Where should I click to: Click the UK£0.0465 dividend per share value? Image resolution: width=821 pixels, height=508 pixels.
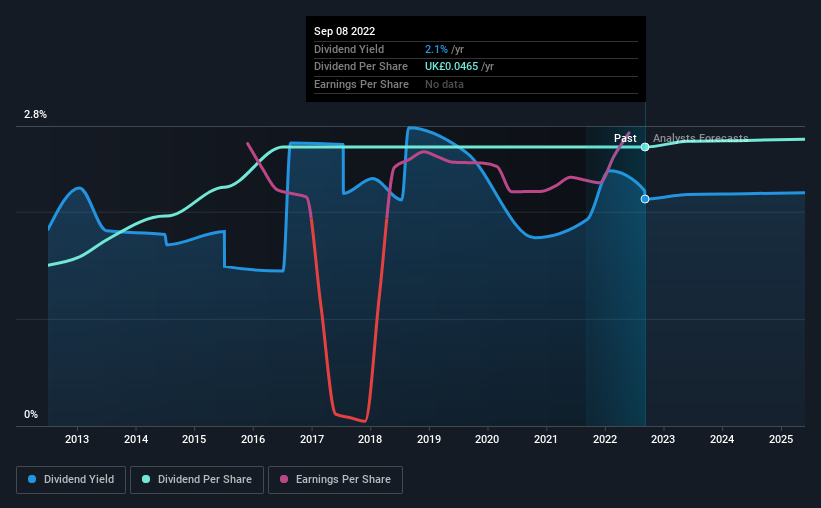pos(451,67)
